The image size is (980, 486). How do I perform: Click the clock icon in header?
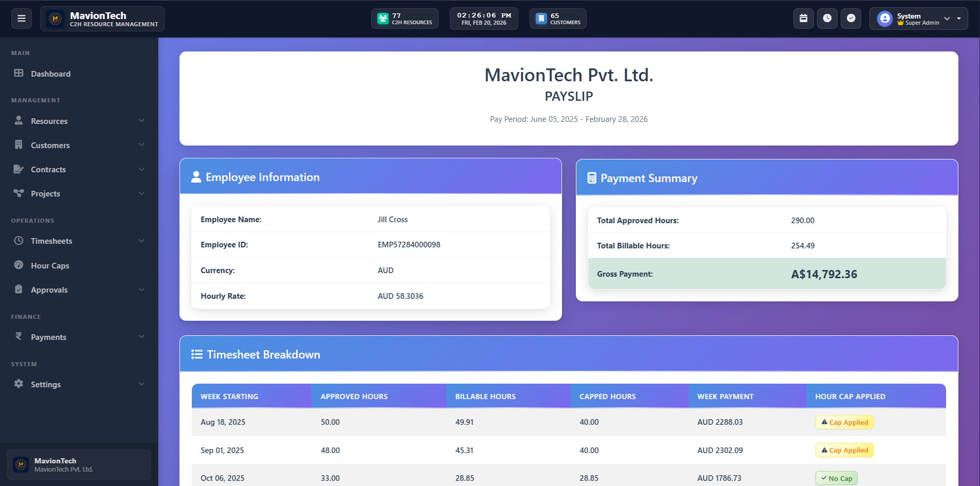tap(827, 19)
